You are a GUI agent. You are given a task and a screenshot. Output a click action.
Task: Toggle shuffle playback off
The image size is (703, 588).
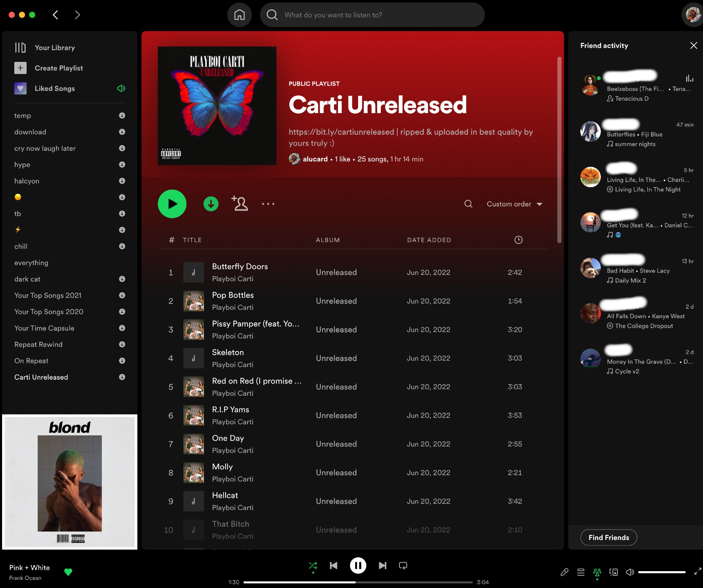click(x=313, y=566)
